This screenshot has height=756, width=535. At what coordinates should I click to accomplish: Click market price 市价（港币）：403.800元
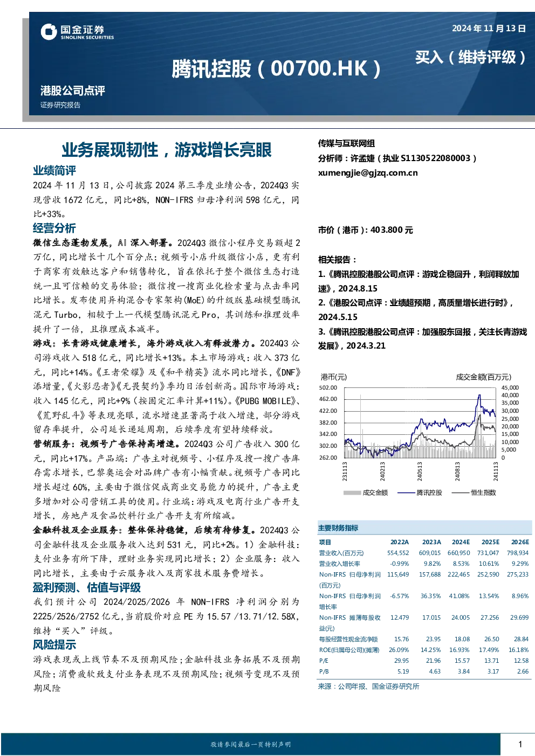coord(366,230)
